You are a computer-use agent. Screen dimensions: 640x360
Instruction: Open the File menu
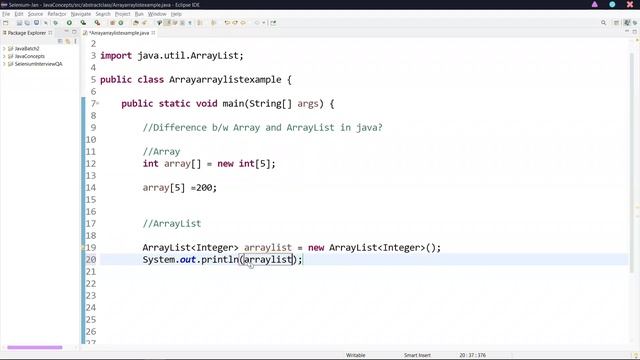6,14
